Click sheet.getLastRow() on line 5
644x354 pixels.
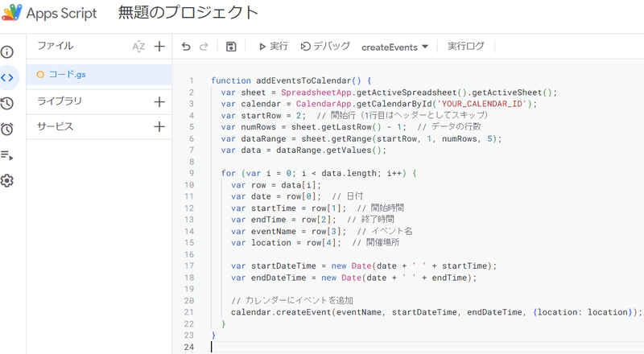336,127
